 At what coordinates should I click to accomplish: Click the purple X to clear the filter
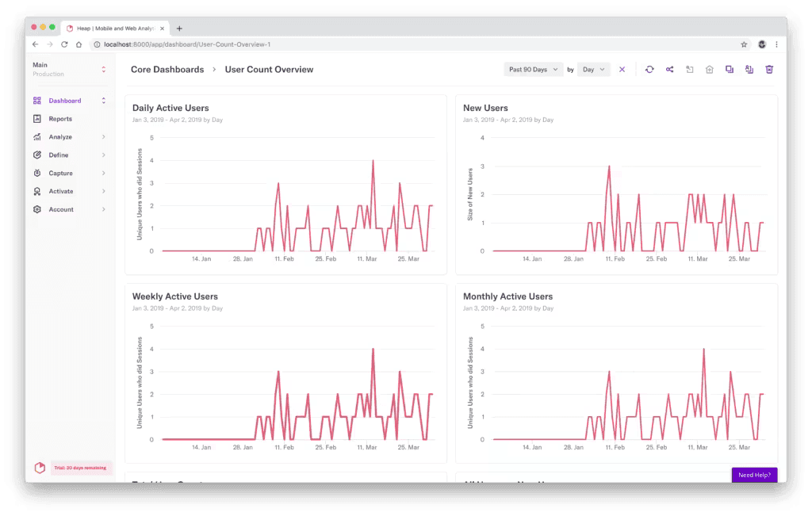622,70
